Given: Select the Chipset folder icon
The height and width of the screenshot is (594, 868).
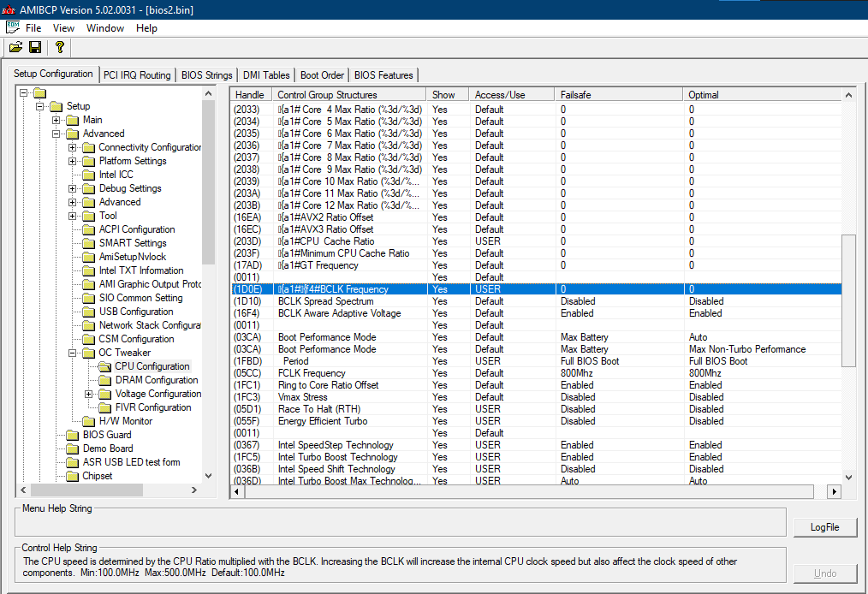Looking at the screenshot, I should (73, 476).
